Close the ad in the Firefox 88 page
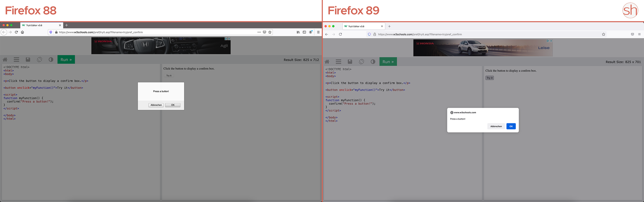Viewport: 644px width, 202px height. click(229, 39)
